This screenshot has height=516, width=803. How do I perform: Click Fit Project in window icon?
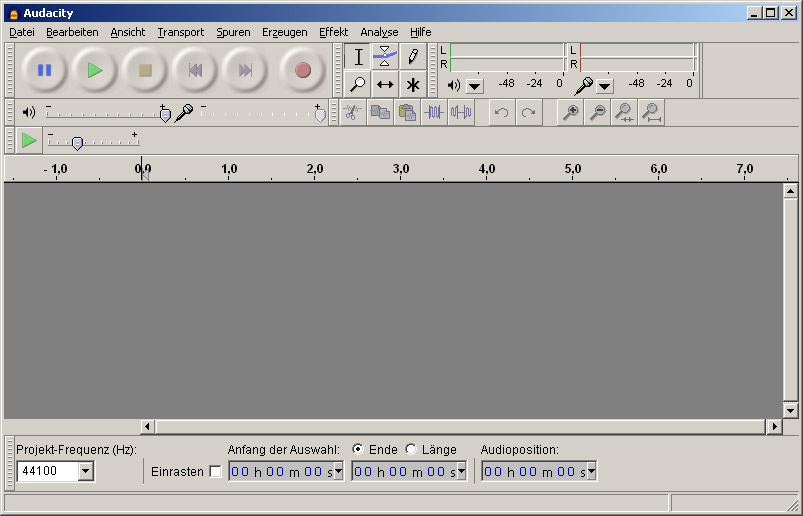651,112
